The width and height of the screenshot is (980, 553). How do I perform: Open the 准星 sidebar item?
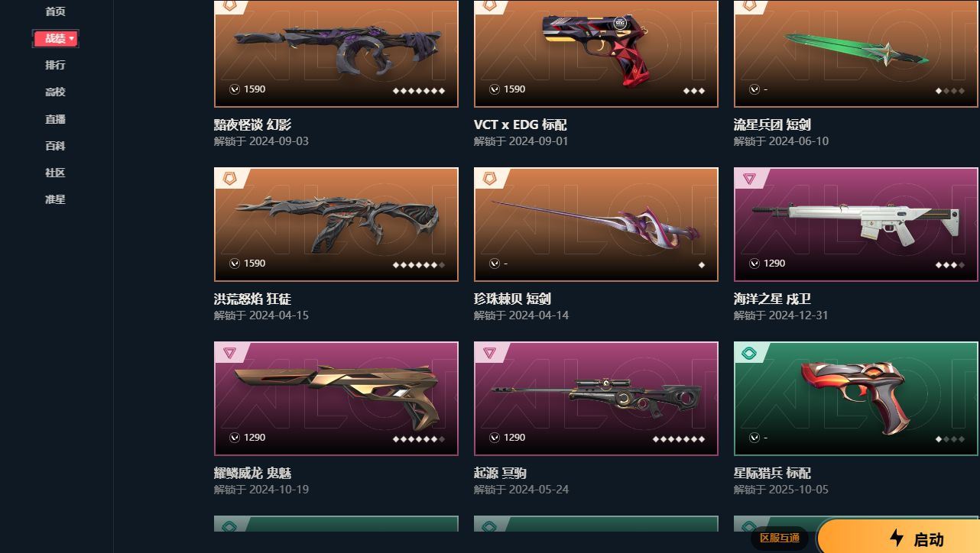(x=55, y=199)
